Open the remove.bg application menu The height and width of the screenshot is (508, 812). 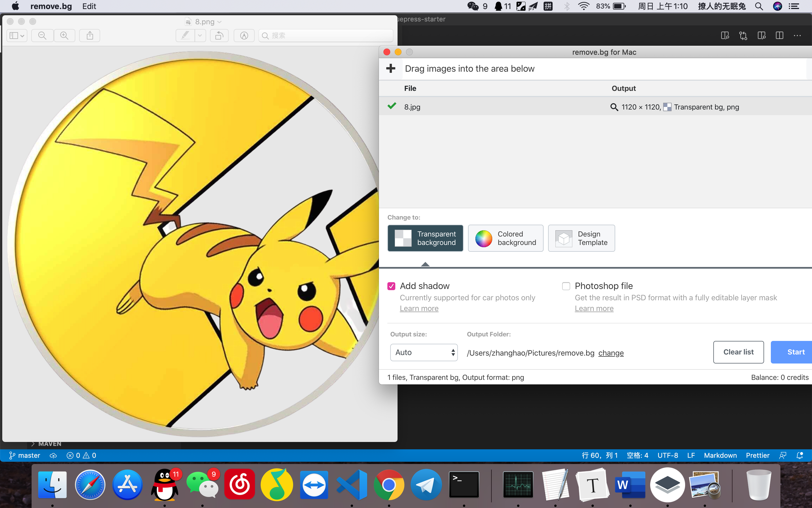51,6
